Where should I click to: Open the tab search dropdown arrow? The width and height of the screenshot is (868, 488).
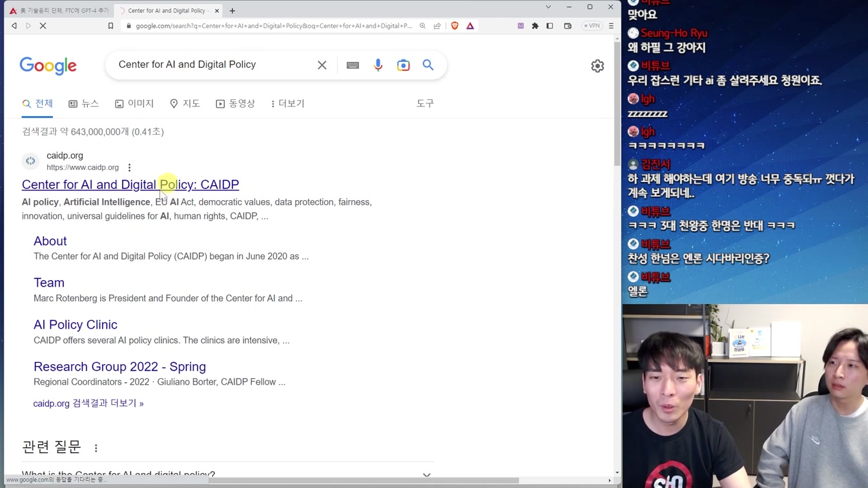pyautogui.click(x=548, y=7)
